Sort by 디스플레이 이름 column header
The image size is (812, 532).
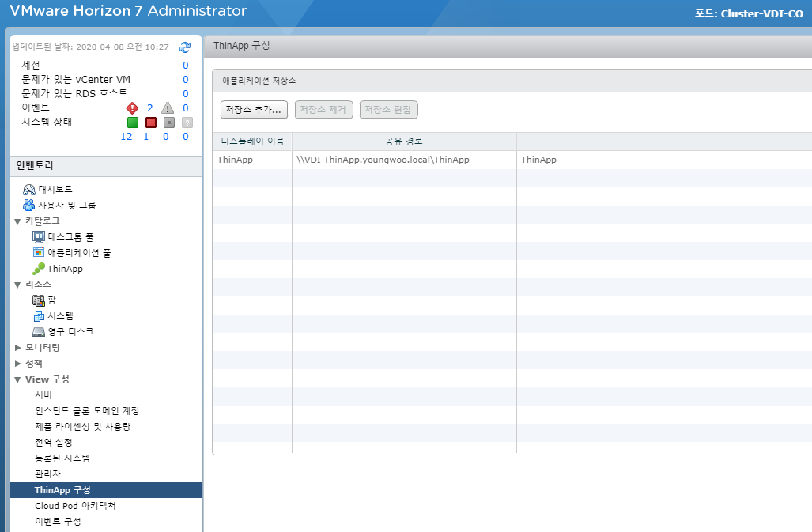click(x=252, y=141)
